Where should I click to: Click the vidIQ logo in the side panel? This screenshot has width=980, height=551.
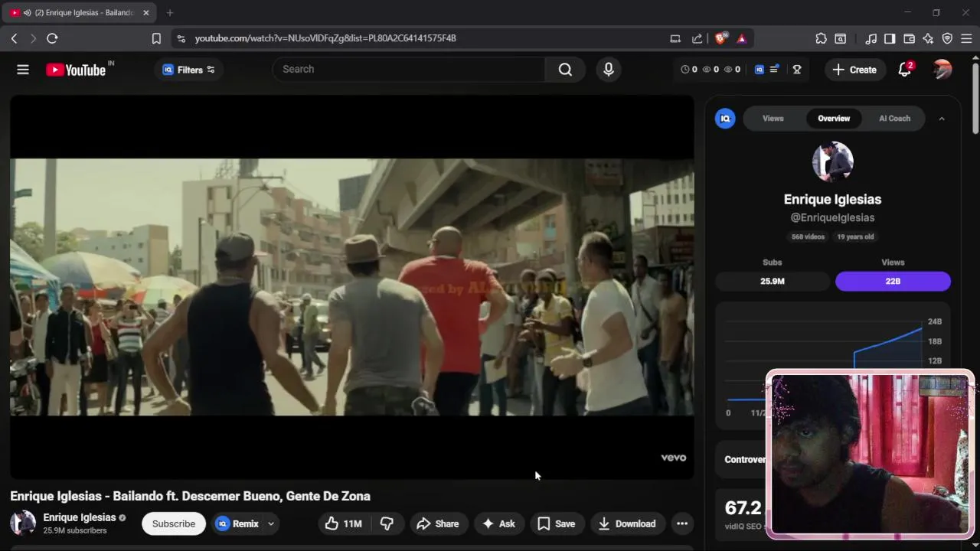[725, 119]
